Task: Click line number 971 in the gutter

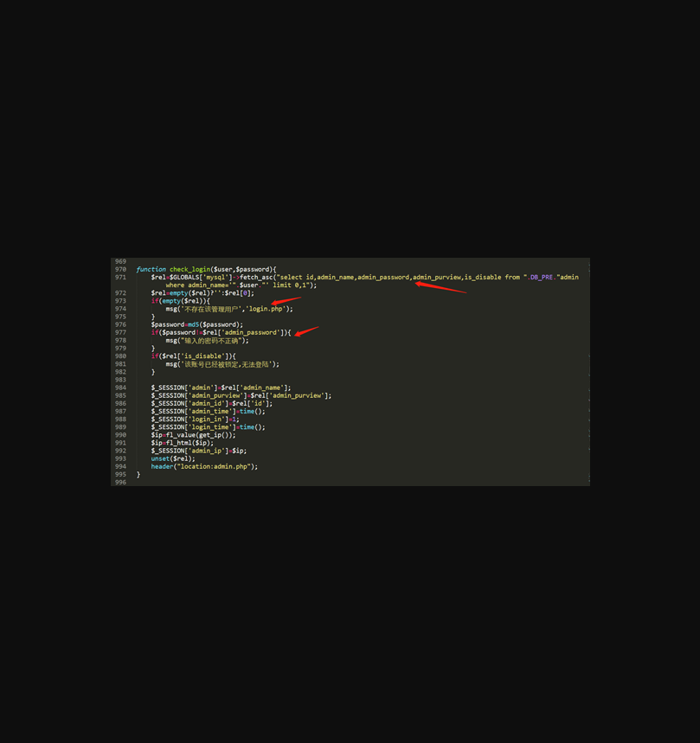Action: pos(120,278)
